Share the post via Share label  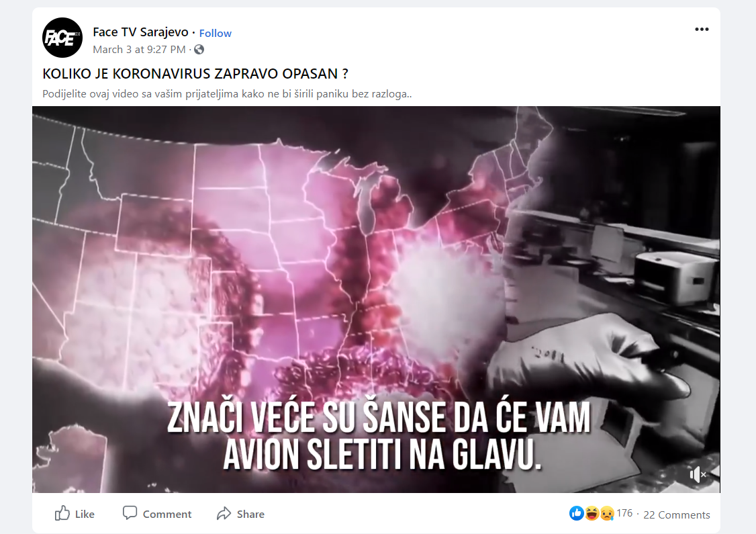pos(250,515)
